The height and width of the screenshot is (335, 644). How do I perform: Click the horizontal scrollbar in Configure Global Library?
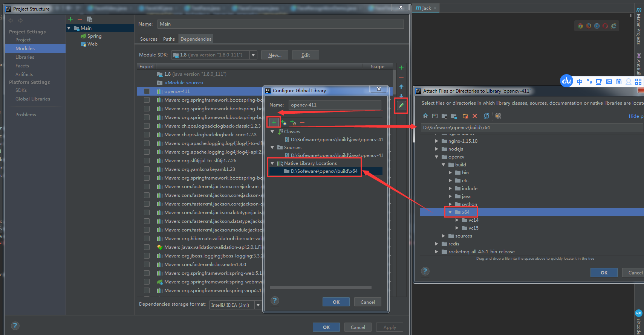pos(321,288)
